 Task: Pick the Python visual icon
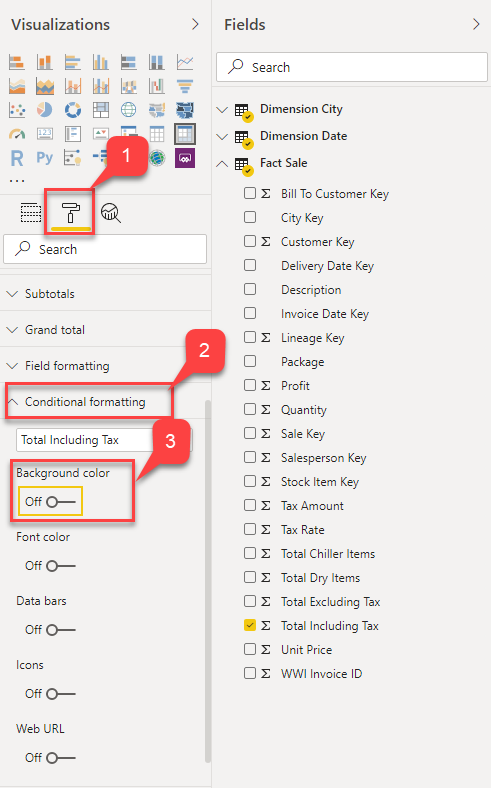pos(45,158)
